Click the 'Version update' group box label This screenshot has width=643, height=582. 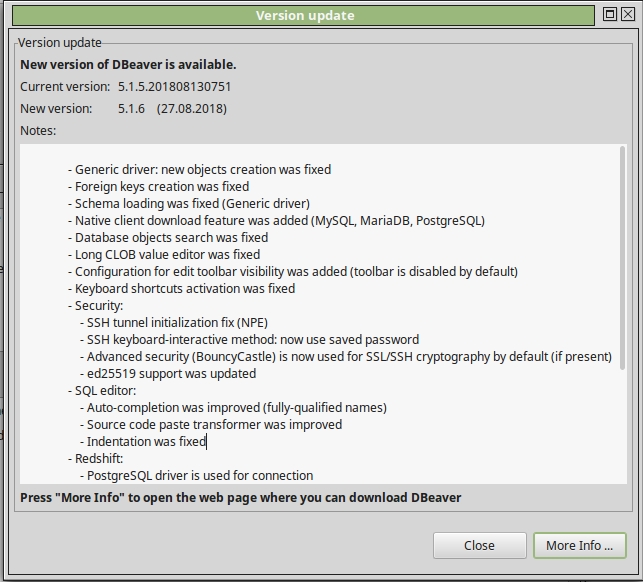(x=59, y=43)
